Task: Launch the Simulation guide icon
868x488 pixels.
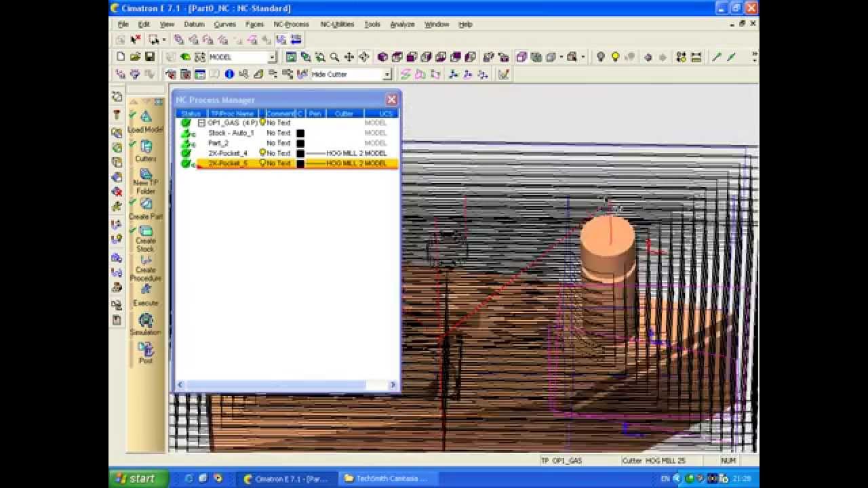Action: [x=145, y=320]
